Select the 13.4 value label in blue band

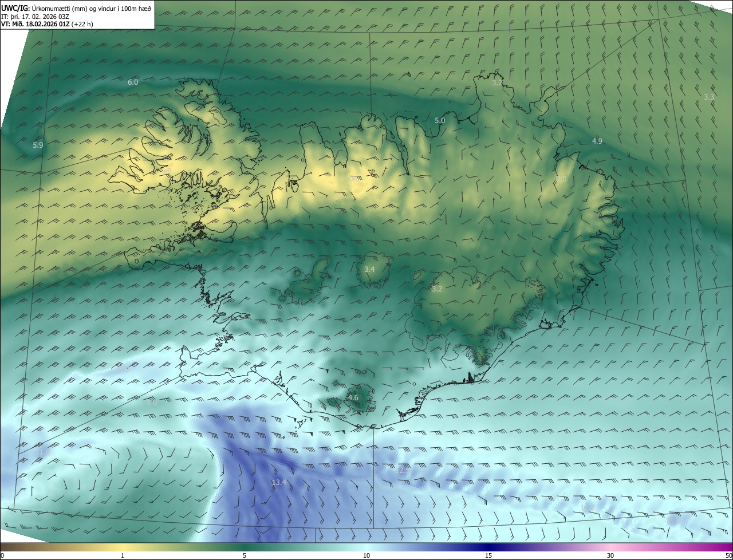pos(279,483)
